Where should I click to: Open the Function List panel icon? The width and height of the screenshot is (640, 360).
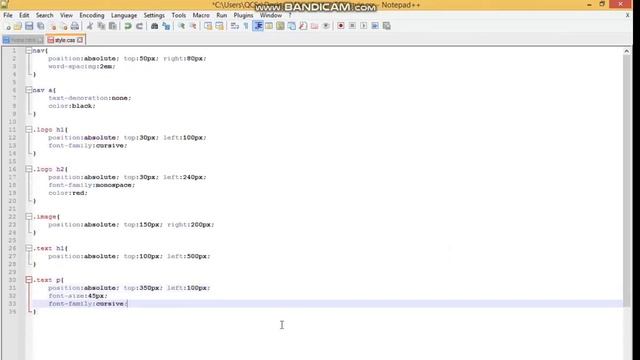(303, 26)
